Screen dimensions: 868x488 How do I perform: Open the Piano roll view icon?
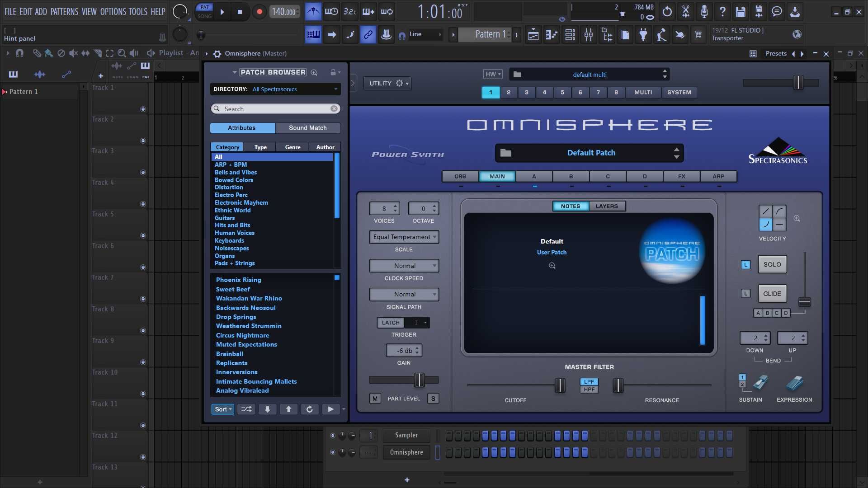point(552,34)
